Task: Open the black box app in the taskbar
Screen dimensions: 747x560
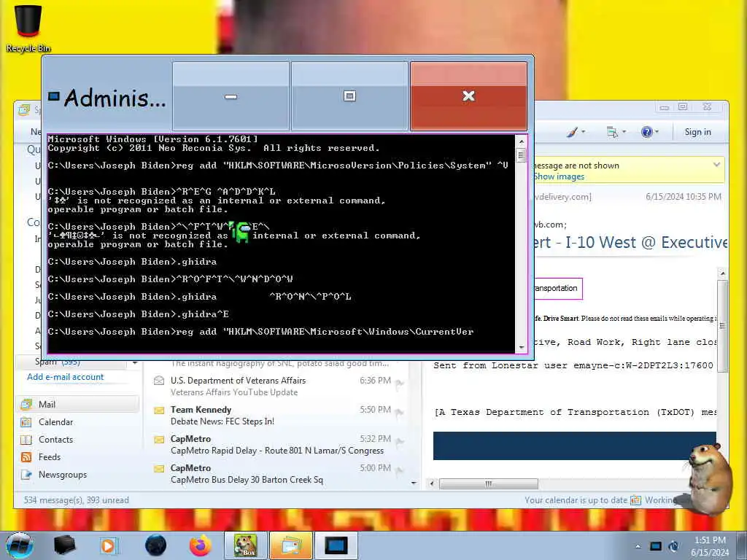Action: click(64, 545)
